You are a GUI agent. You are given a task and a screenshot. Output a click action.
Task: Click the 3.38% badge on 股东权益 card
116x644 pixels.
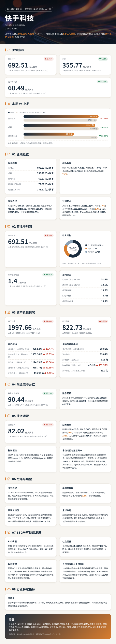(103, 321)
